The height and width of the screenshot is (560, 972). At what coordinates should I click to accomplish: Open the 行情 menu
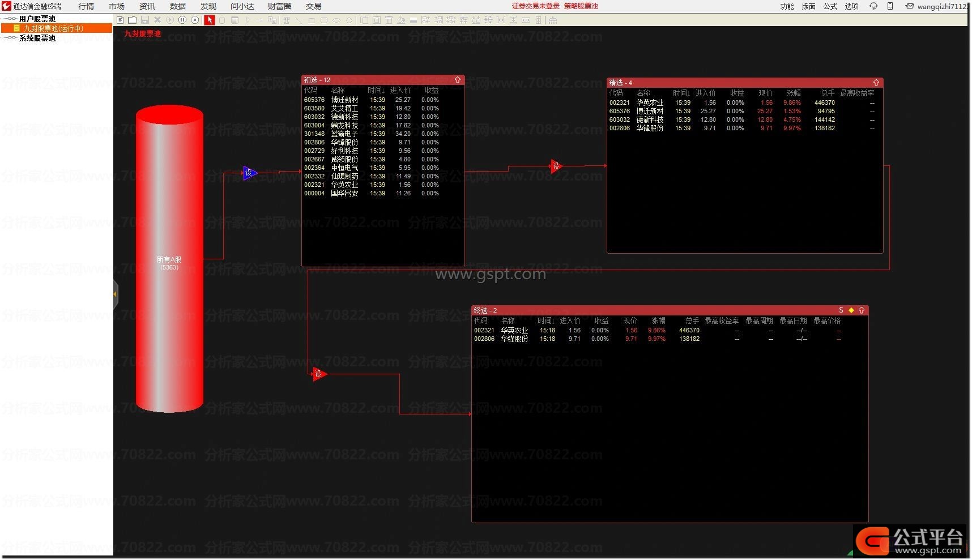[x=86, y=6]
